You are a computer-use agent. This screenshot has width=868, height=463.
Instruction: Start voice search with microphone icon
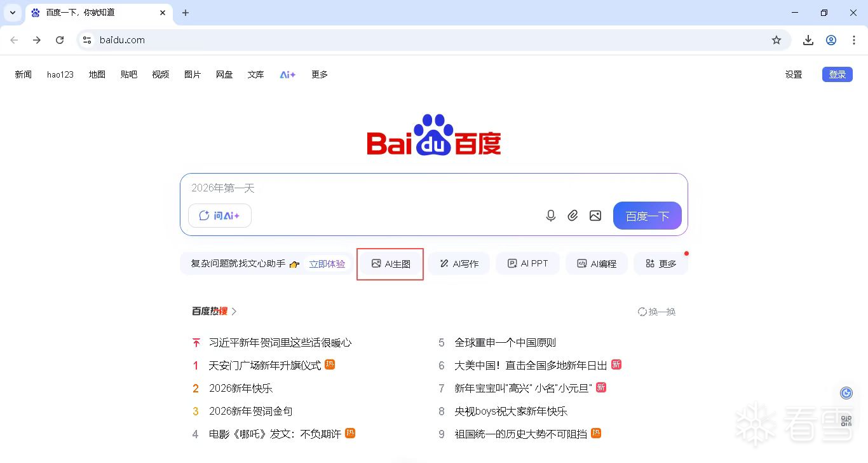551,216
